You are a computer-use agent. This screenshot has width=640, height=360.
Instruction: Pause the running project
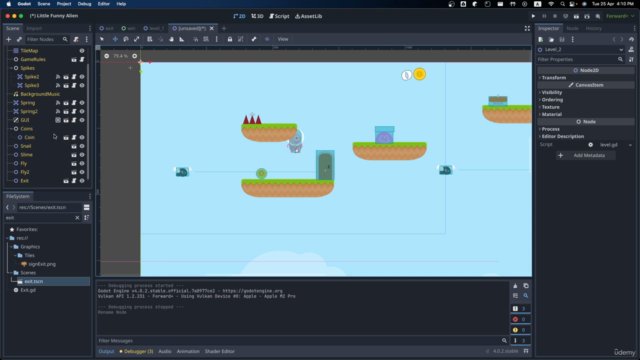coord(544,16)
